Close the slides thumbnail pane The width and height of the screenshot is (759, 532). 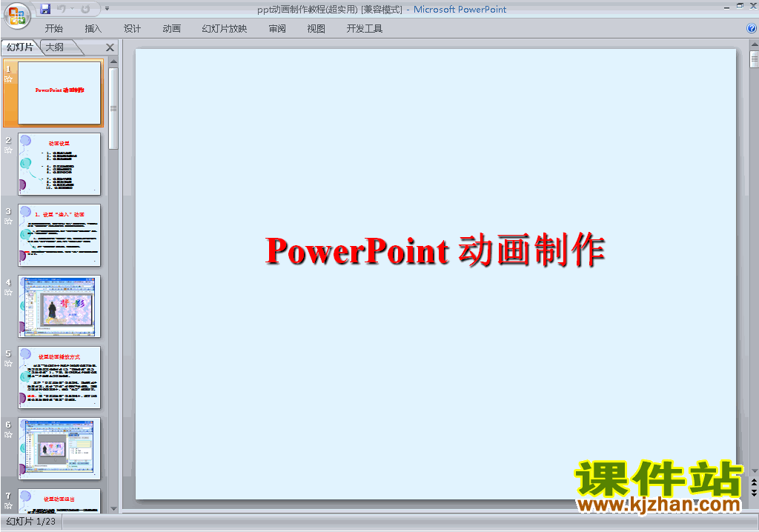pyautogui.click(x=110, y=47)
